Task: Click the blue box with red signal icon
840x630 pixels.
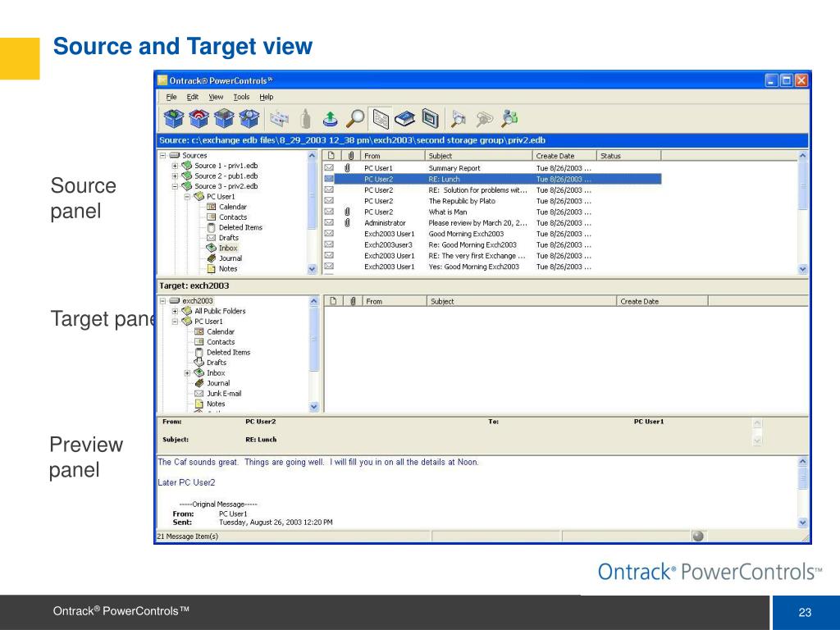Action: coord(199,118)
